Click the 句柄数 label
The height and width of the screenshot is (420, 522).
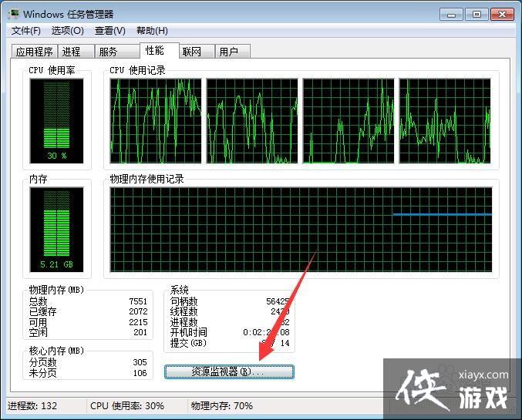tap(184, 301)
